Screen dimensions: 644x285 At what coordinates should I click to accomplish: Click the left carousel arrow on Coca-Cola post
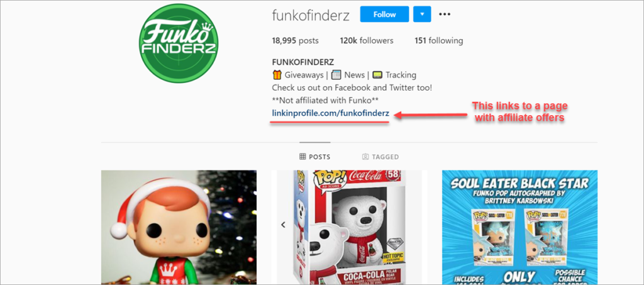282,225
